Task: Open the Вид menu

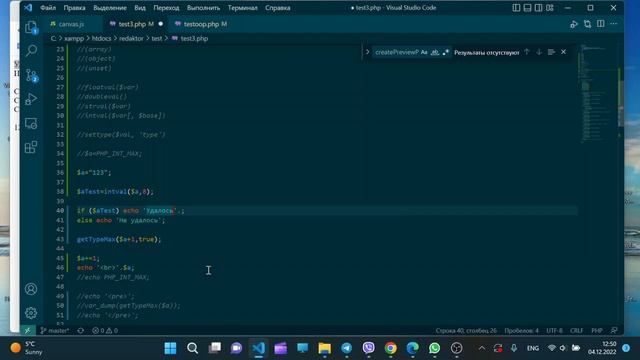Action: coord(140,8)
